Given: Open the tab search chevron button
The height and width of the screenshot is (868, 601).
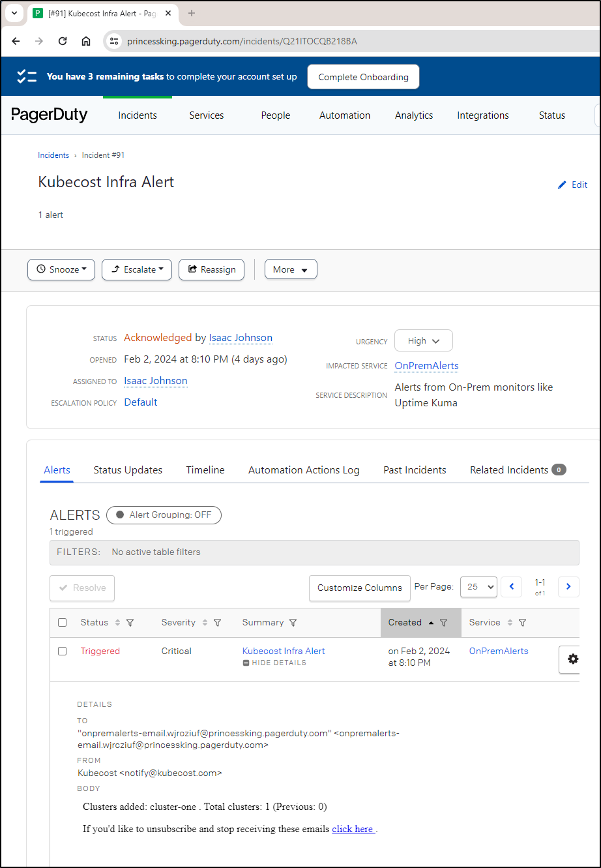Looking at the screenshot, I should (14, 13).
